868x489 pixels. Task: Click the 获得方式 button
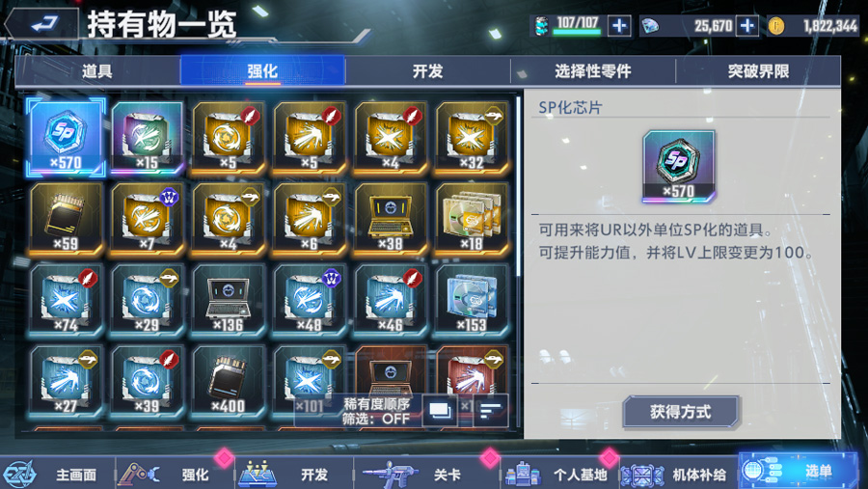coord(680,412)
